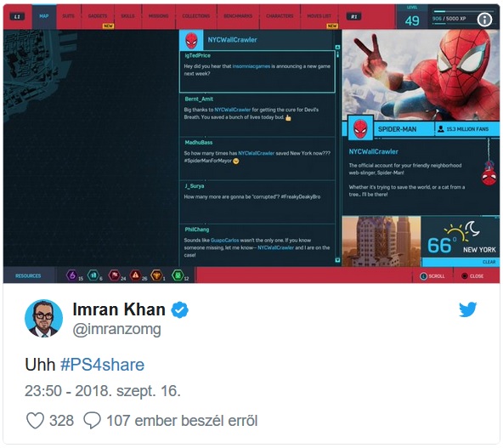Open the CHARACTERS tab
This screenshot has width=503, height=448.
[280, 16]
